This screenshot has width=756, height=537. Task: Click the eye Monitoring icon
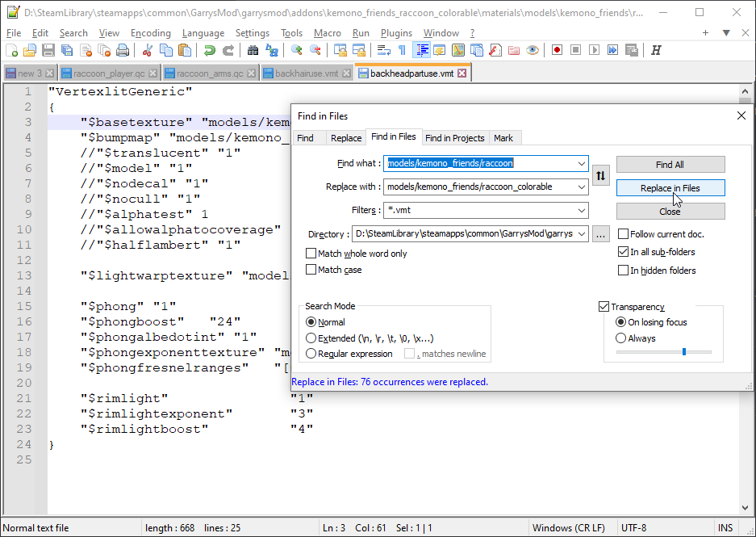[x=533, y=50]
